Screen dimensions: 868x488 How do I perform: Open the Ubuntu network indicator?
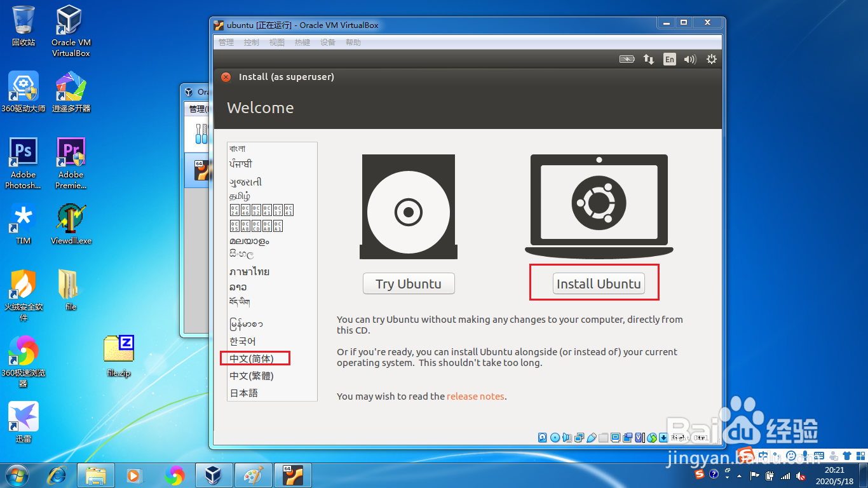coord(649,59)
